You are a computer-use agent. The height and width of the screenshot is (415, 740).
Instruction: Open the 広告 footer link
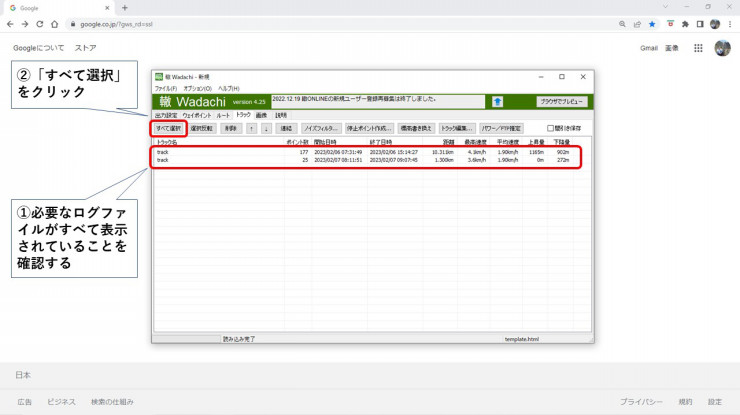point(25,402)
